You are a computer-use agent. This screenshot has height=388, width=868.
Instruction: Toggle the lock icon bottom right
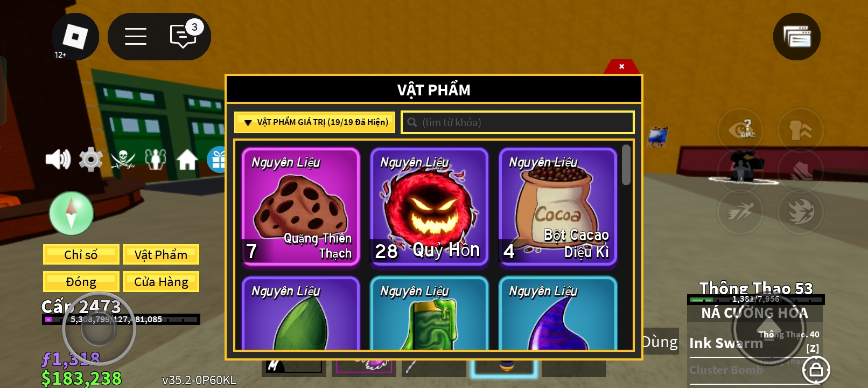pyautogui.click(x=816, y=370)
